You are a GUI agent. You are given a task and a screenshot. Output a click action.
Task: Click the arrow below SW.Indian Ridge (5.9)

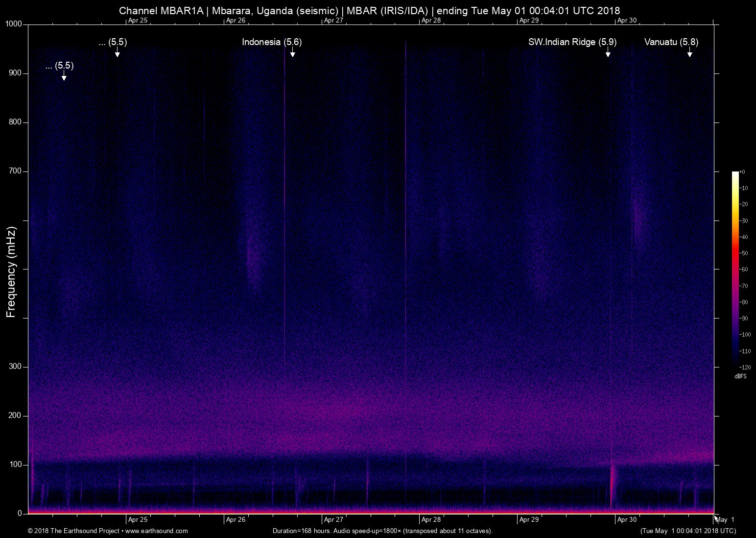(608, 54)
